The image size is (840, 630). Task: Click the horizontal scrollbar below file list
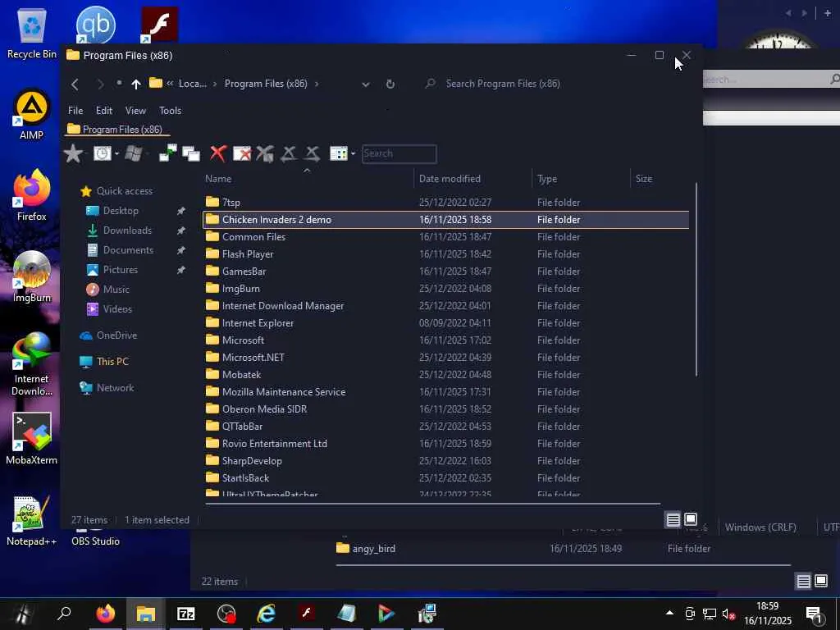pos(433,504)
